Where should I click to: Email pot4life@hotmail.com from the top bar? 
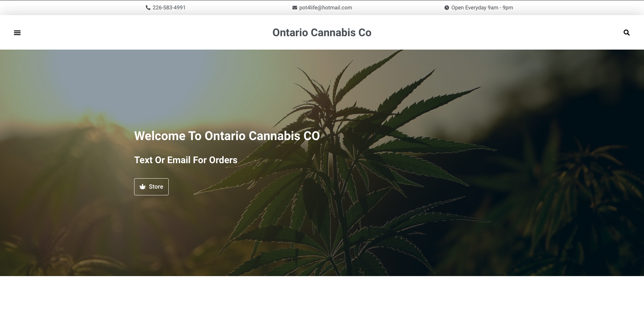(x=325, y=8)
